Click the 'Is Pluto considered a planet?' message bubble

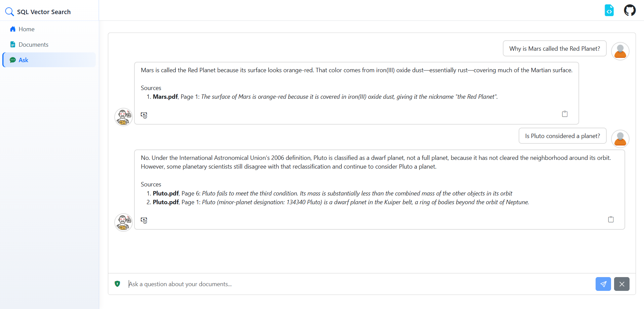[x=562, y=136]
